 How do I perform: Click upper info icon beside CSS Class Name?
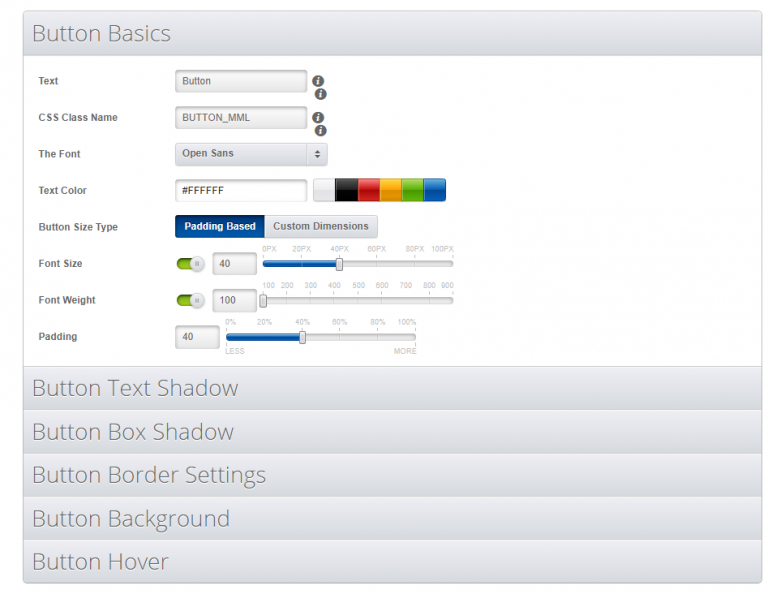[x=318, y=117]
